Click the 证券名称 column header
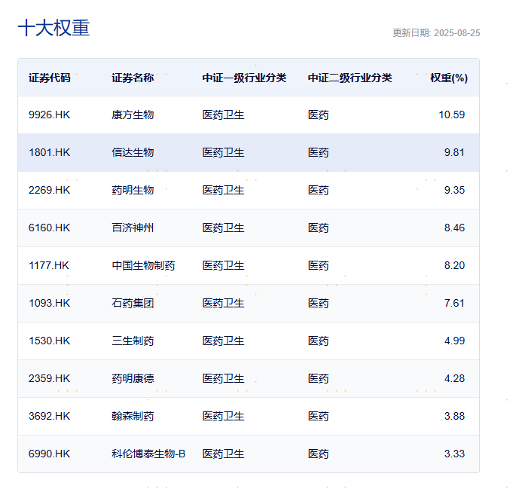This screenshot has width=510, height=492. pos(133,78)
